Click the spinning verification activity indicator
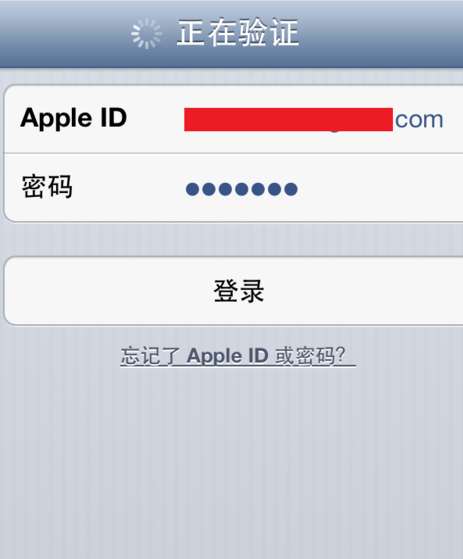This screenshot has width=463, height=559. tap(146, 34)
